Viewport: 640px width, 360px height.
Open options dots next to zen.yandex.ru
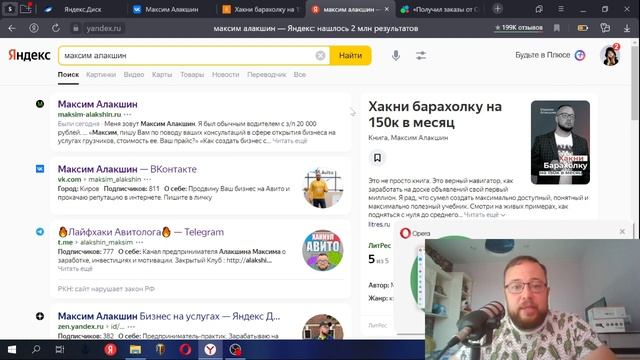tap(131, 327)
